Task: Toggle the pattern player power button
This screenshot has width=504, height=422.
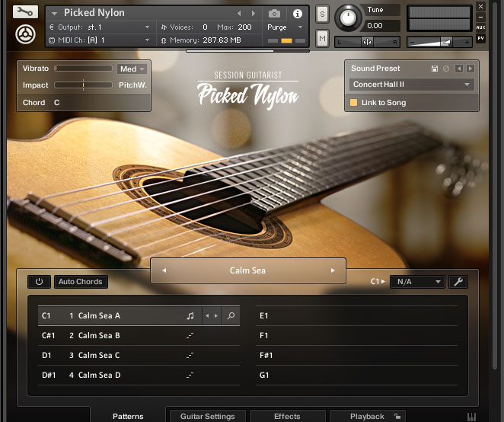Action: click(40, 282)
